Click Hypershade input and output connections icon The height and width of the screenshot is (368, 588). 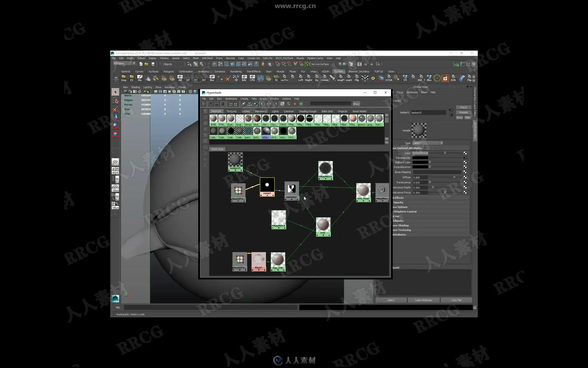pos(269,104)
